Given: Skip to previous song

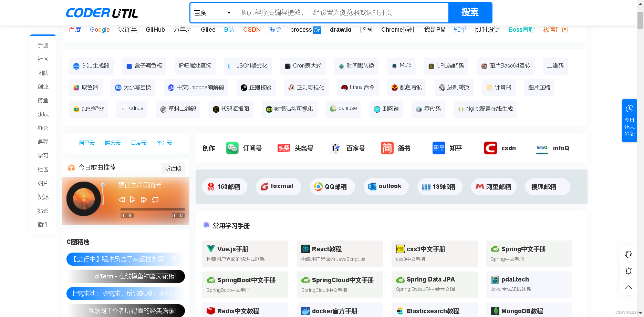Looking at the screenshot, I should coord(121,200).
